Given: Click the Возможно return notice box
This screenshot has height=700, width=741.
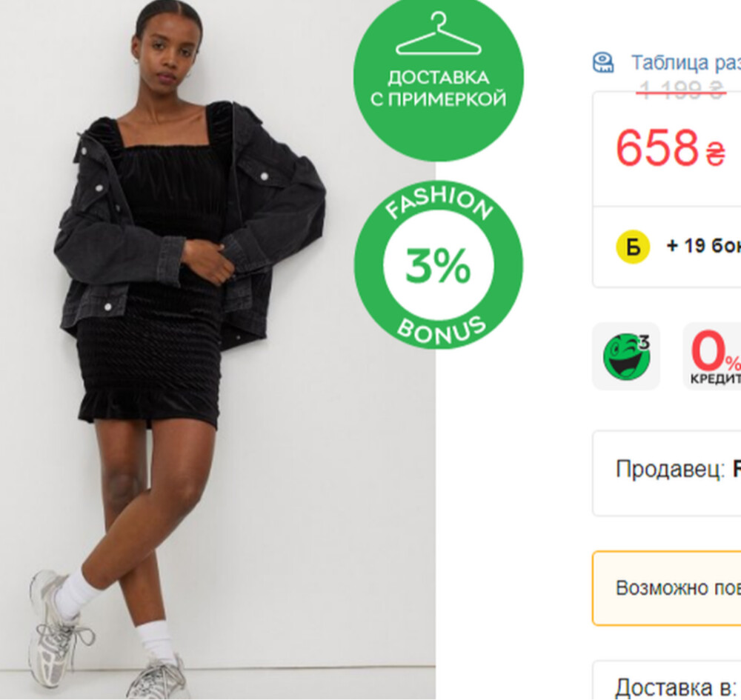Looking at the screenshot, I should click(x=666, y=588).
